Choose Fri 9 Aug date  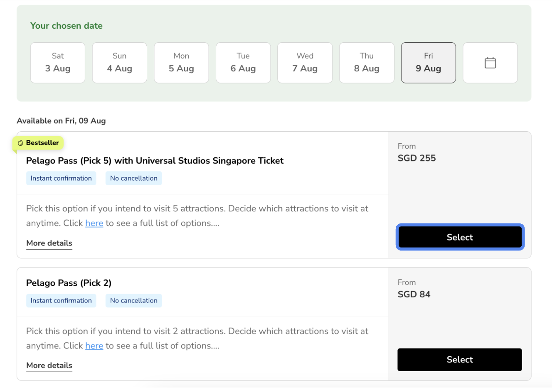pyautogui.click(x=429, y=63)
